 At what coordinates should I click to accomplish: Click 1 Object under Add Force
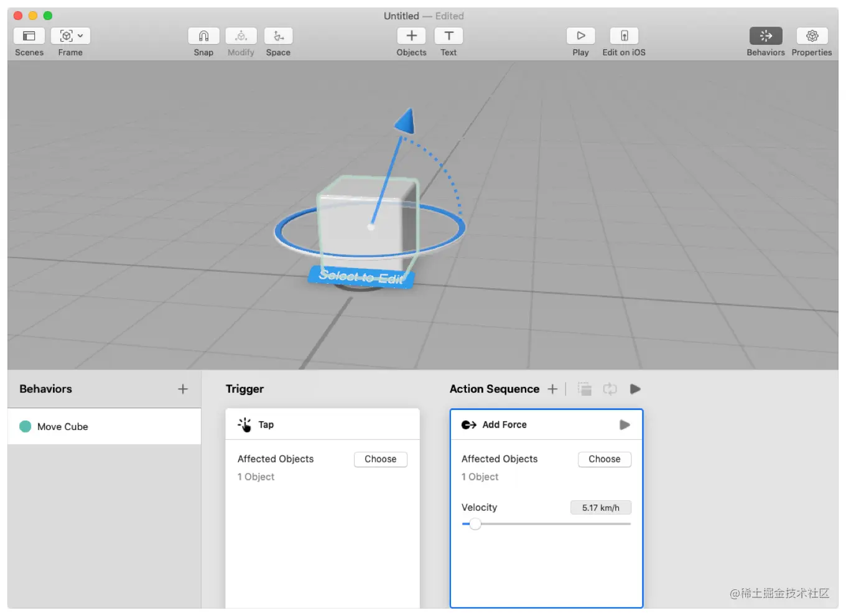(480, 477)
